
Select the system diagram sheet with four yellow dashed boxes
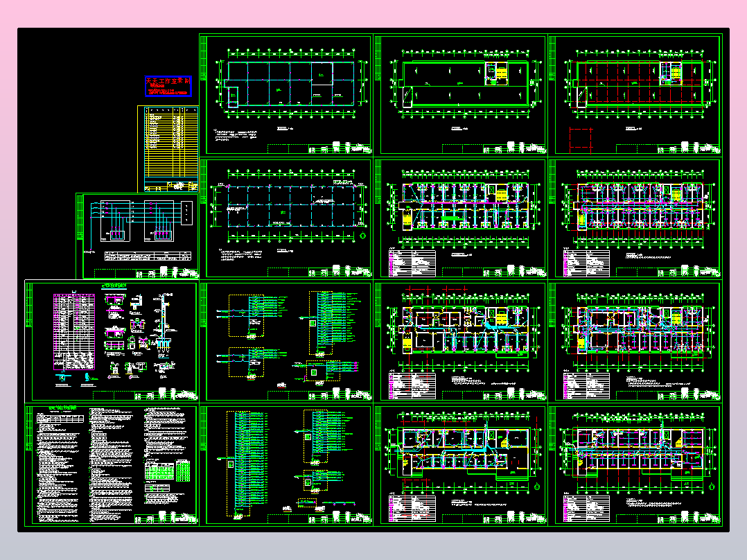[285, 342]
